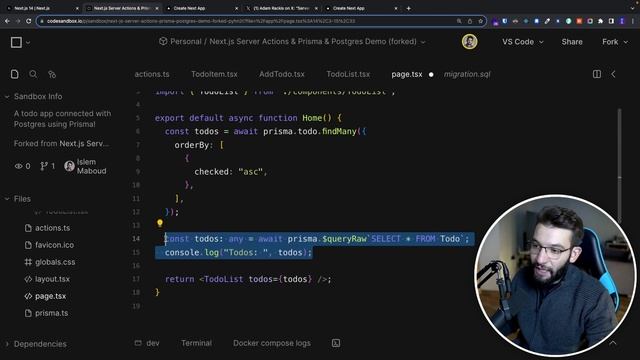Click the Share button
Screen dimensions: 640x360
(x=572, y=42)
